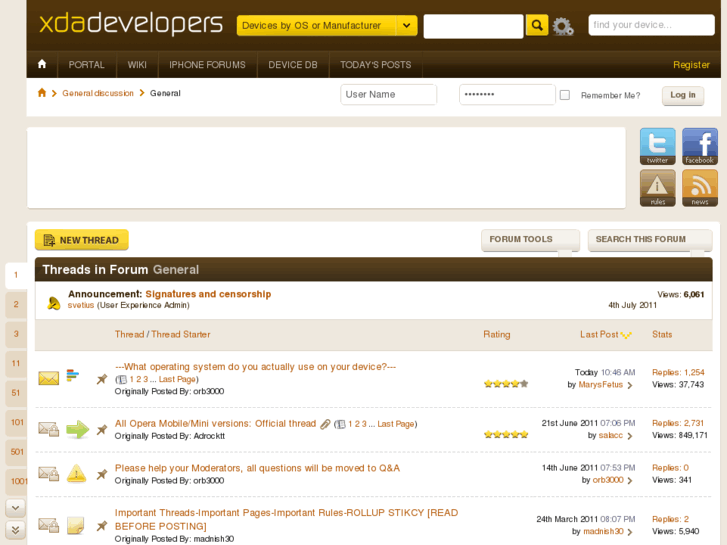Viewport: 727px width, 545px height.
Task: Go to last post by madnish30 arrow
Action: click(x=630, y=532)
